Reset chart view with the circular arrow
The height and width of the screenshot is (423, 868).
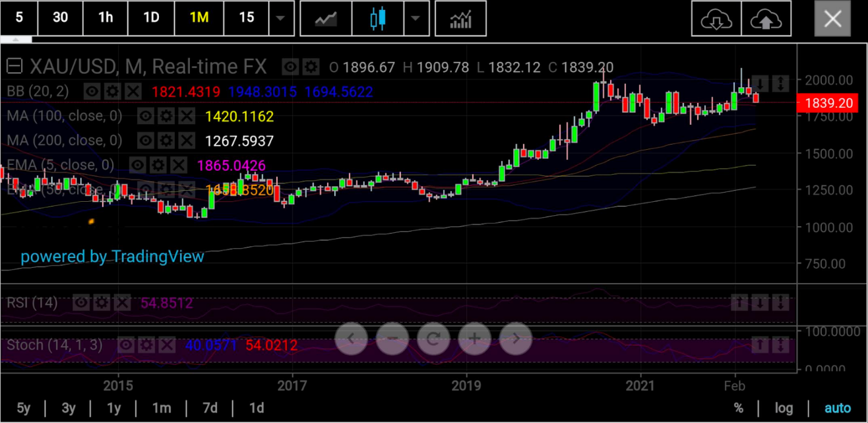[433, 338]
